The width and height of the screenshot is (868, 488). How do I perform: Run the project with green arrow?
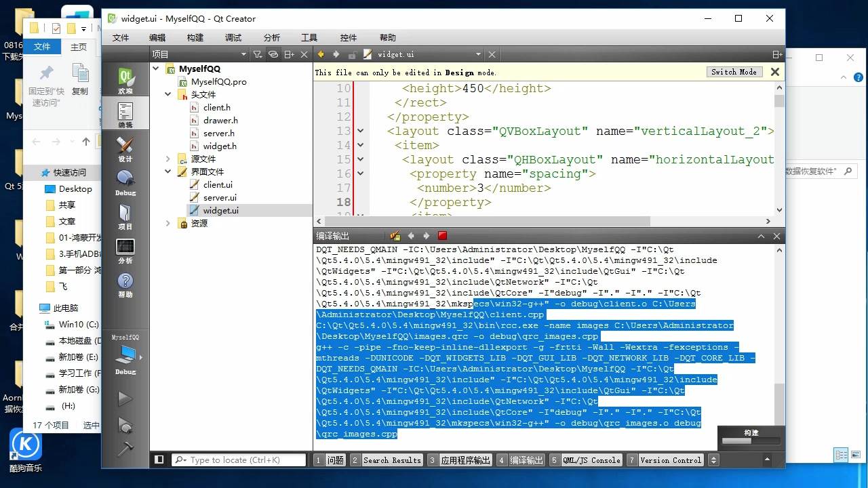(125, 399)
